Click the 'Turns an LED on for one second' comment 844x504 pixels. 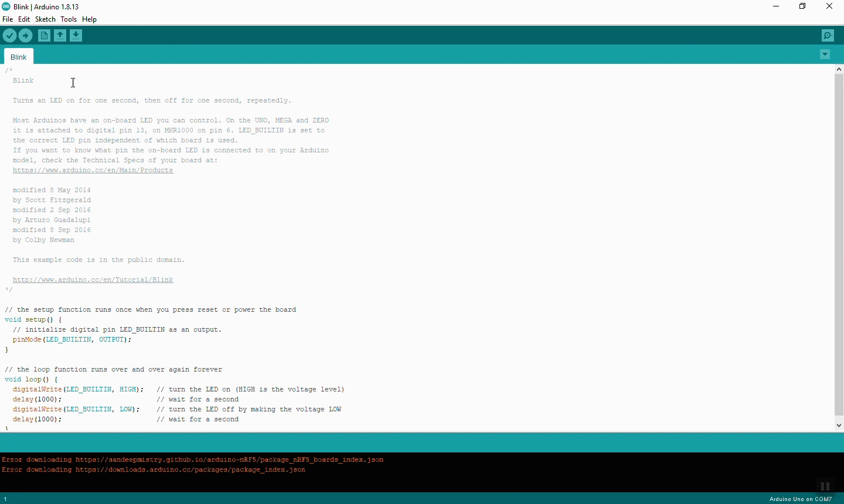[x=152, y=101]
